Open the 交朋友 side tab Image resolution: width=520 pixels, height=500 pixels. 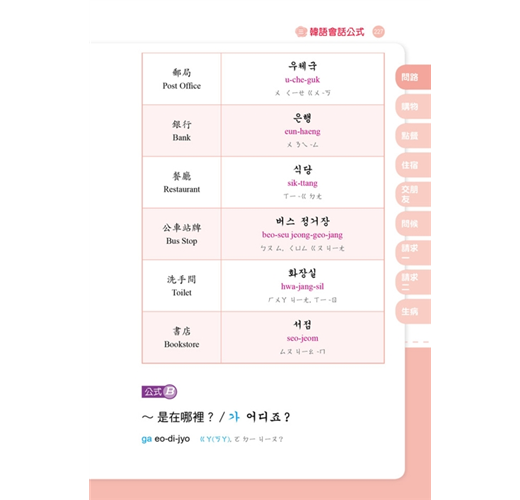(x=413, y=194)
